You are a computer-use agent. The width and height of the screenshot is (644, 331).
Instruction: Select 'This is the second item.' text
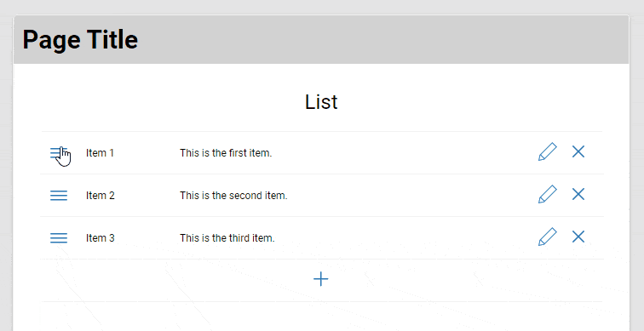[x=233, y=196]
